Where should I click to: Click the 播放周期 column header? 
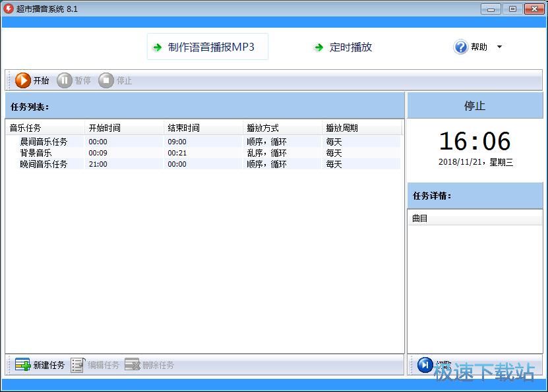[x=362, y=128]
